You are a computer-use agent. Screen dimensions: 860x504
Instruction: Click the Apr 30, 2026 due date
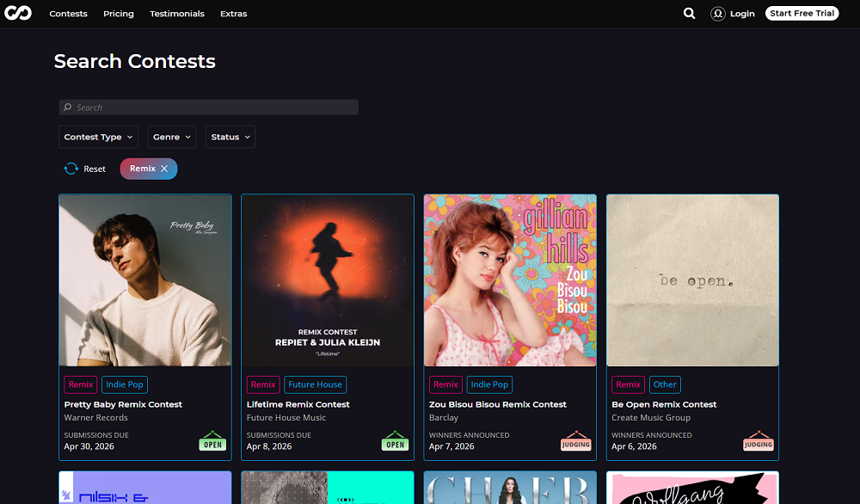[x=89, y=446]
